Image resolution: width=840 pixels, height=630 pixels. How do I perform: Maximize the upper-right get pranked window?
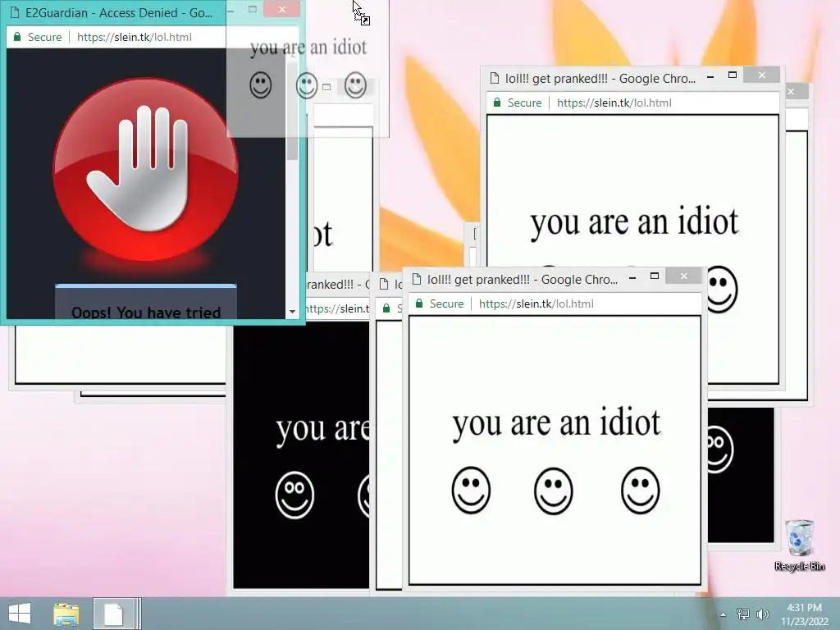[733, 75]
